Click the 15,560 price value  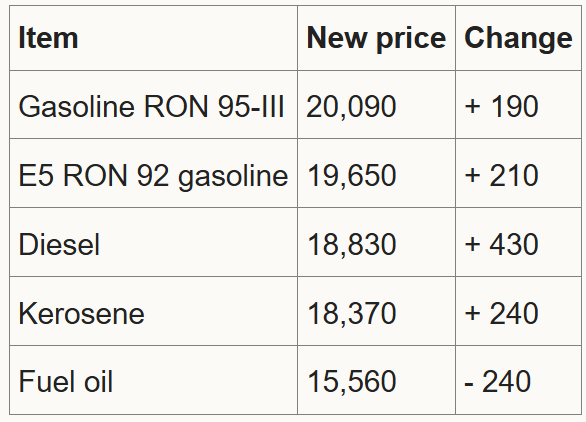351,382
